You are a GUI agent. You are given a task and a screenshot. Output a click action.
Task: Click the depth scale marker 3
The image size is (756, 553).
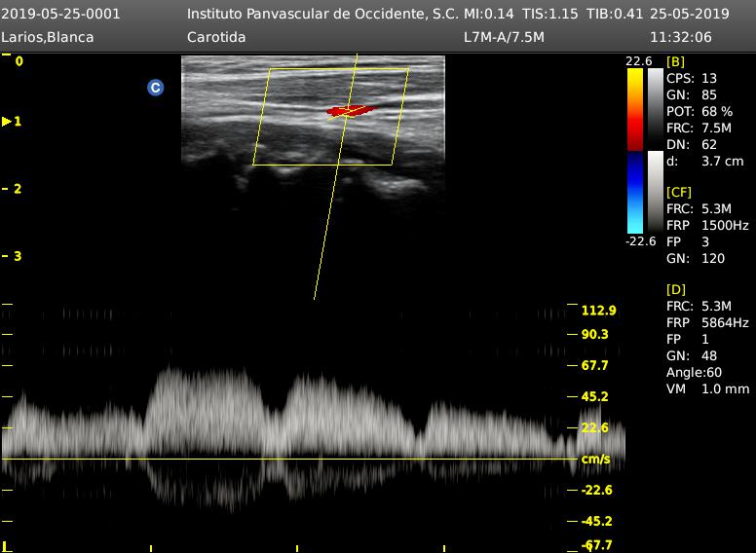coord(18,256)
